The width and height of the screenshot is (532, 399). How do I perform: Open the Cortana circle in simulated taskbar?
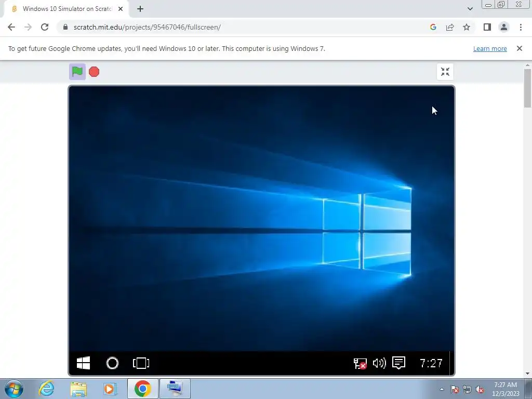[112, 363]
